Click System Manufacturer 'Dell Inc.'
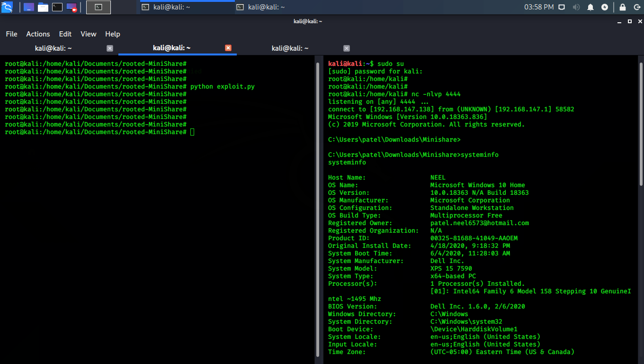644x364 pixels. tap(447, 261)
